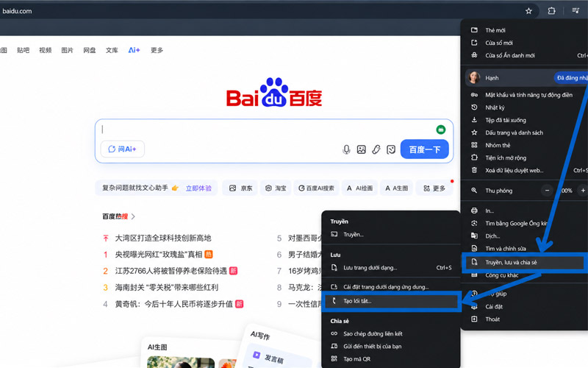The image size is (588, 368).
Task: Select Gửi đến thiết bị của bạn
Action: pyautogui.click(x=391, y=346)
